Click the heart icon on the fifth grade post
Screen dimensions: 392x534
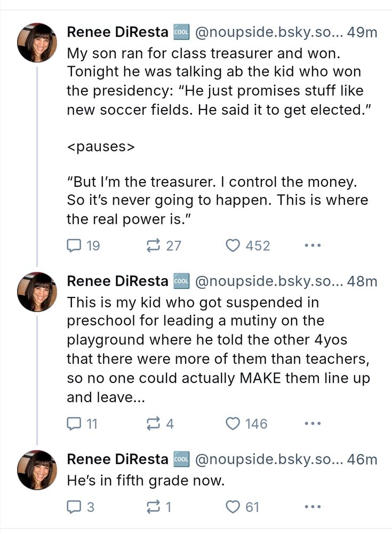233,506
